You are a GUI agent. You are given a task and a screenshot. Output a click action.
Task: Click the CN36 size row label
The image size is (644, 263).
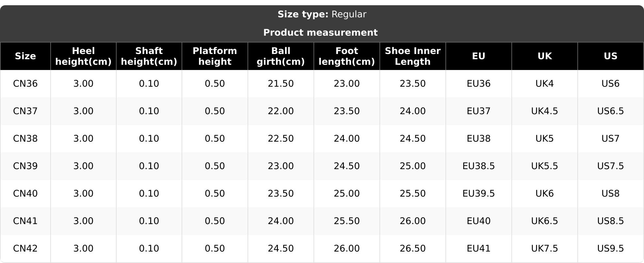[x=25, y=84]
